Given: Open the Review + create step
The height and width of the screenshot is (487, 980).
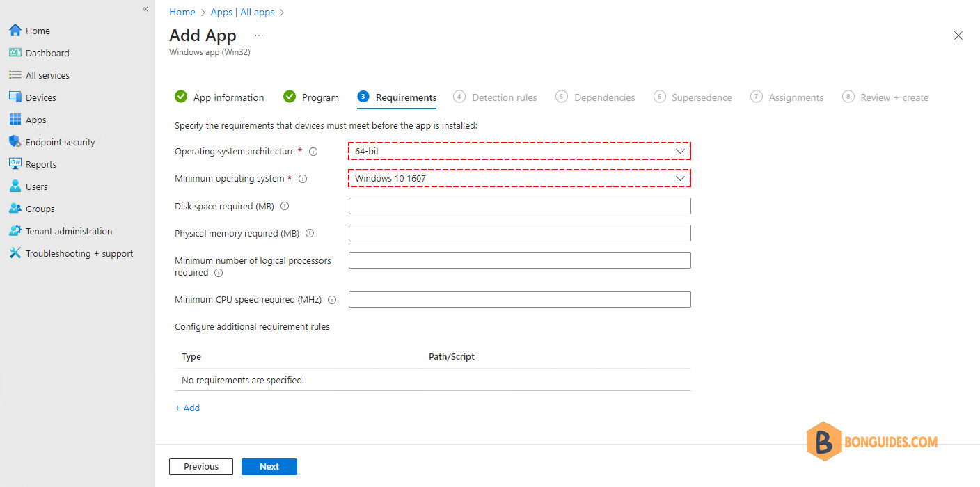Looking at the screenshot, I should click(x=885, y=97).
